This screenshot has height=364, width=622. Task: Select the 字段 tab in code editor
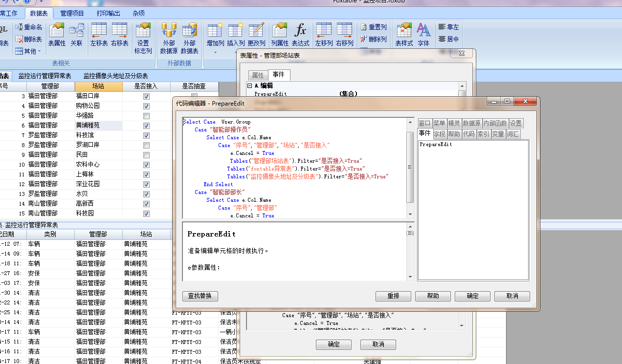click(x=439, y=133)
